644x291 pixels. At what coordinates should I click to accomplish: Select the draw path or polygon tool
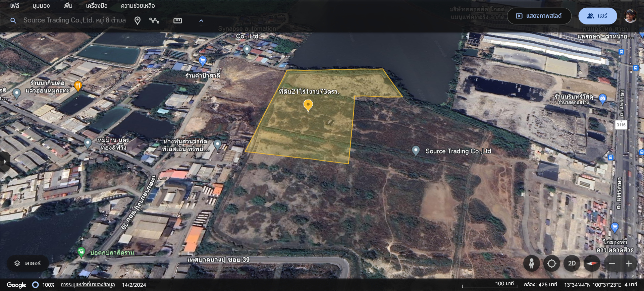154,21
